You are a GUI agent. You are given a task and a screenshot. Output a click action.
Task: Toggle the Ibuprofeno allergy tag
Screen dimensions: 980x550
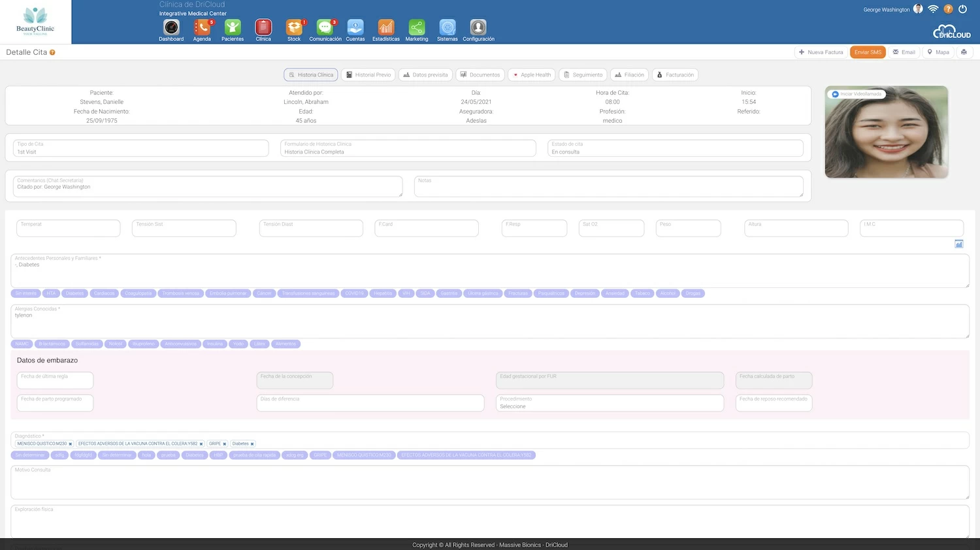coord(143,344)
